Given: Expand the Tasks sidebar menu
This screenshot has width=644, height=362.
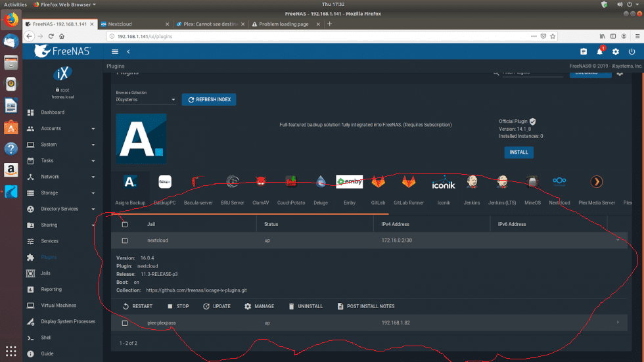Looking at the screenshot, I should click(x=62, y=160).
